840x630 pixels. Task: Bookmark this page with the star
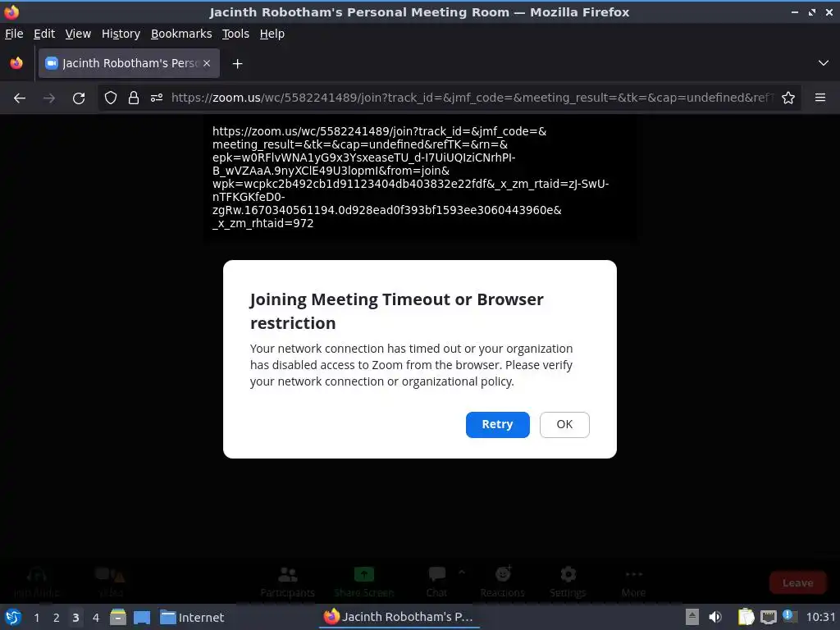pyautogui.click(x=788, y=98)
